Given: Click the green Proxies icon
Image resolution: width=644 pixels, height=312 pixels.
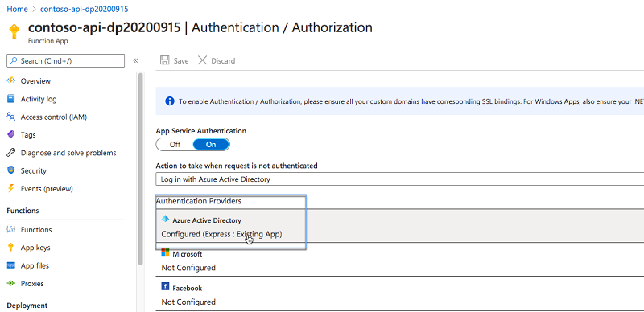Looking at the screenshot, I should [10, 284].
